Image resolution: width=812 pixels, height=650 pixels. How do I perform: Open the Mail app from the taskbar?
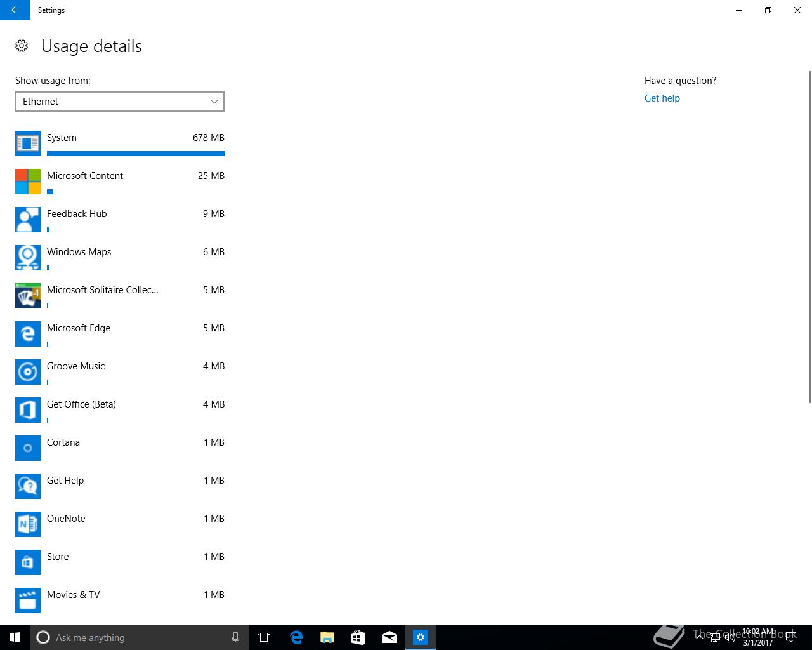click(390, 637)
